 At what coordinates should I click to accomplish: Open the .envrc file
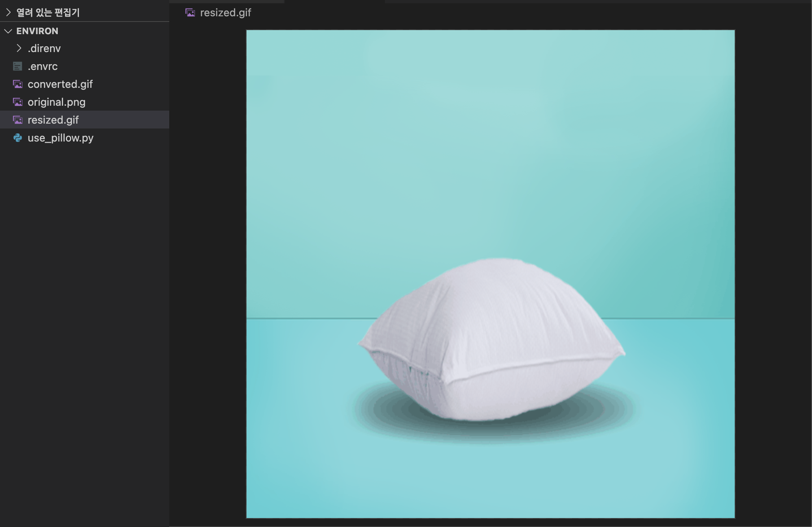(x=42, y=66)
